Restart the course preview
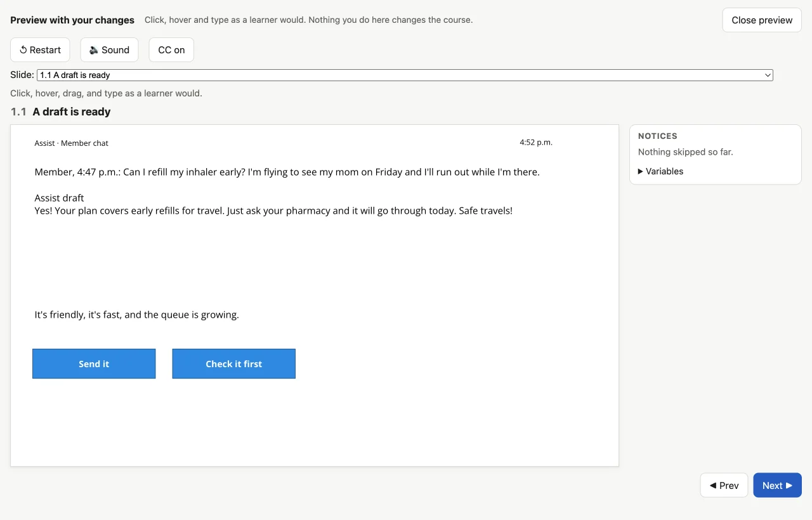The image size is (812, 520). tap(40, 50)
